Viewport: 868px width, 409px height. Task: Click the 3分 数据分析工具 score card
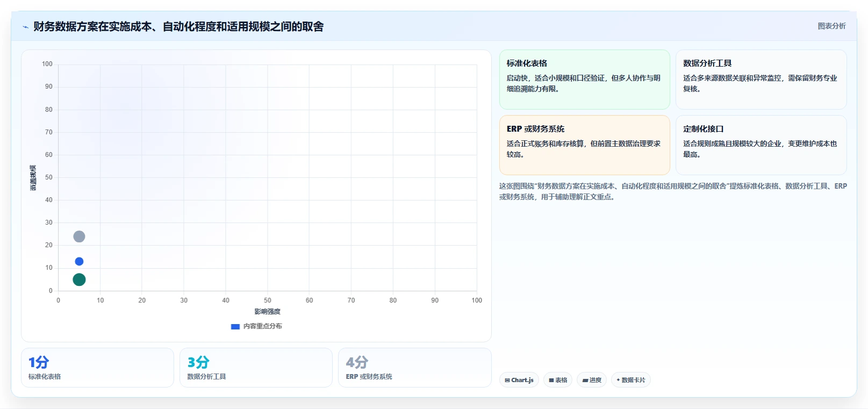[x=256, y=368]
